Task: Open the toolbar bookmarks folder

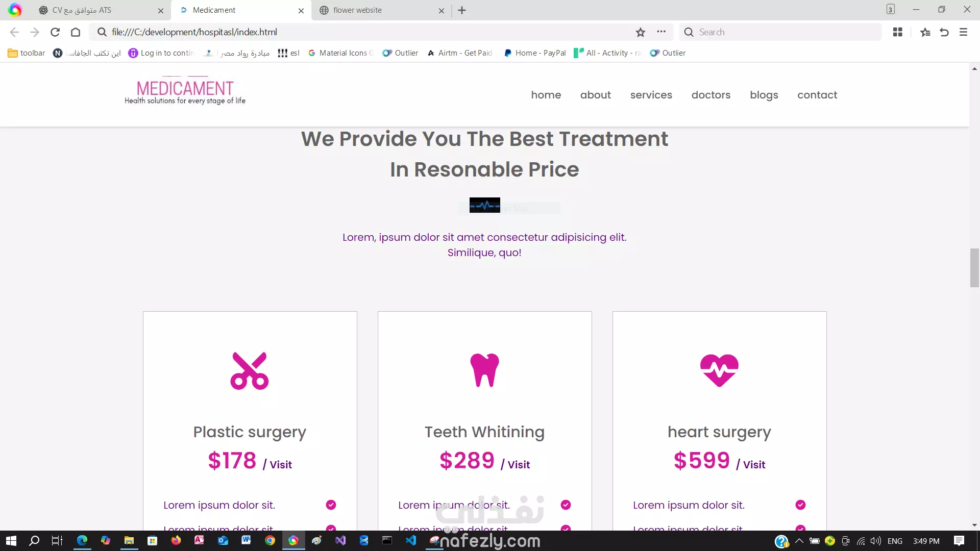Action: point(27,53)
